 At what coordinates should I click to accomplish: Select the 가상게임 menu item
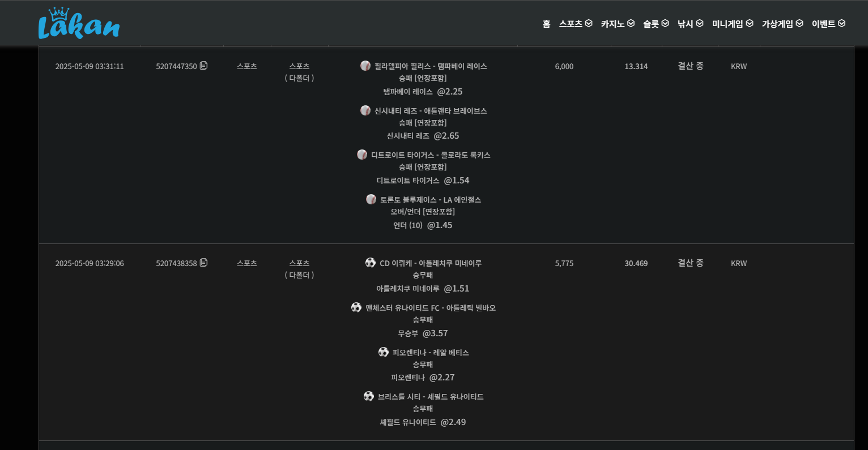pyautogui.click(x=782, y=24)
